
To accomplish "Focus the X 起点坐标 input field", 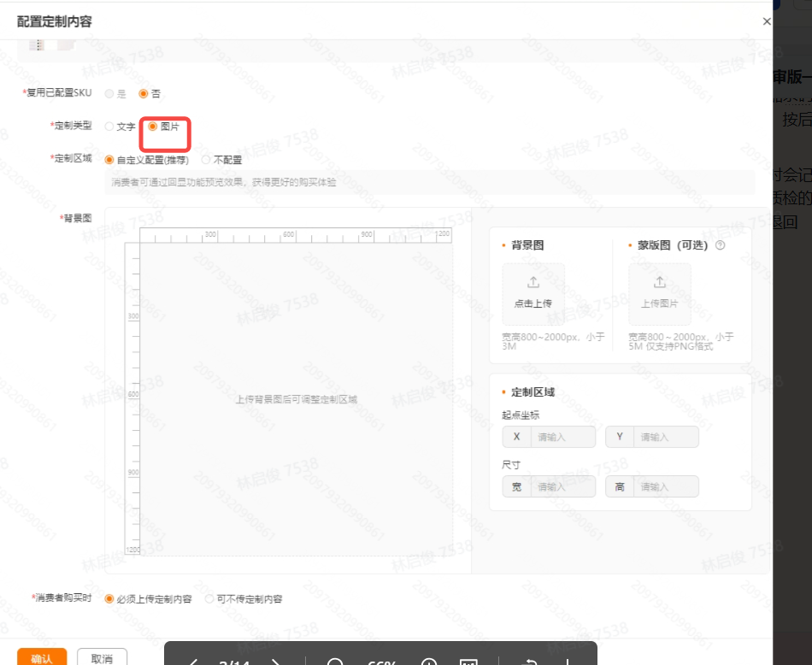I will coord(562,438).
